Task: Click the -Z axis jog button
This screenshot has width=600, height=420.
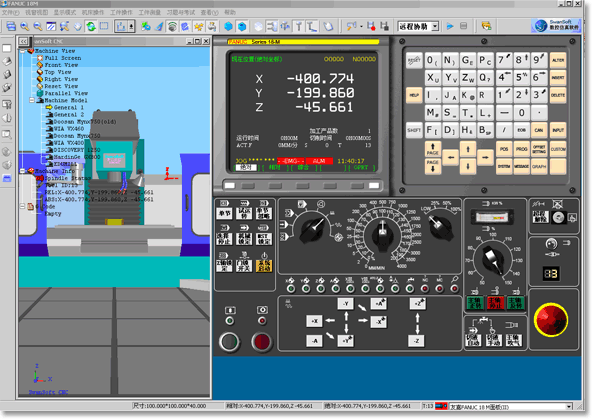Action: [414, 341]
